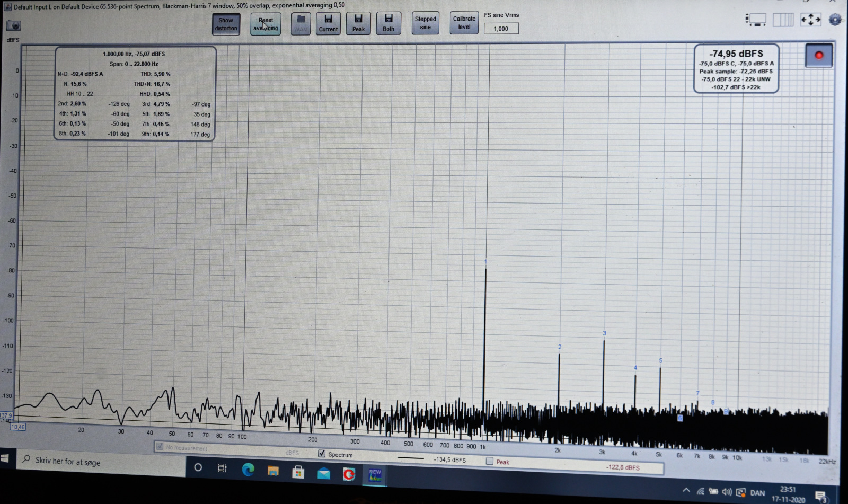The height and width of the screenshot is (504, 848).
Task: Open DAN input language selector
Action: (x=757, y=493)
